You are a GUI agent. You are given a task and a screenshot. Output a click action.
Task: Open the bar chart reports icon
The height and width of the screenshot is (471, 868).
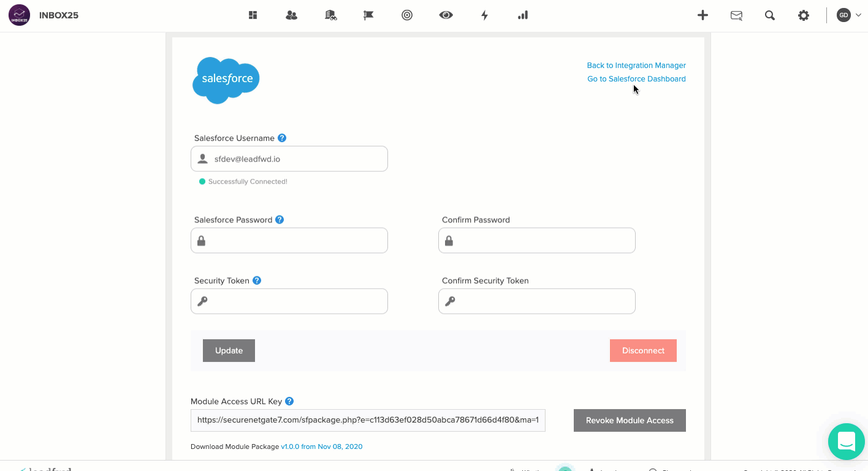(523, 15)
